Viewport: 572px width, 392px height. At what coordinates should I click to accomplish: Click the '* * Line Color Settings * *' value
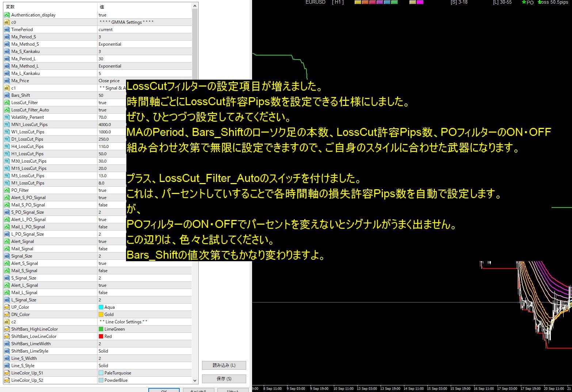123,322
